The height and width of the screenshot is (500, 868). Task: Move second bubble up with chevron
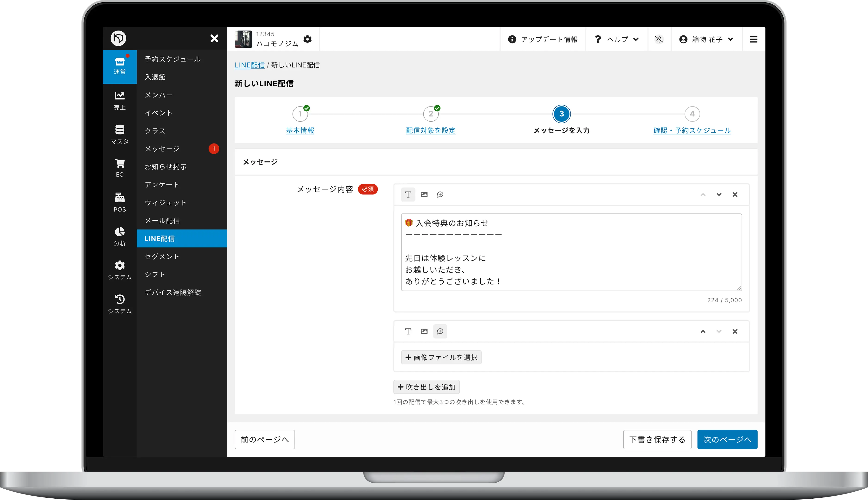click(x=703, y=331)
